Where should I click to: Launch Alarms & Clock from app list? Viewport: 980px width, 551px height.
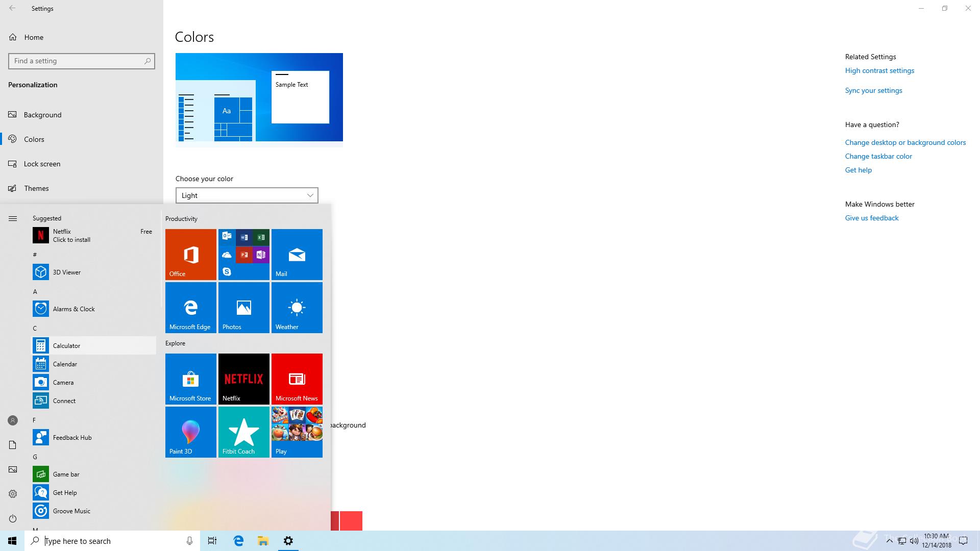pyautogui.click(x=94, y=309)
